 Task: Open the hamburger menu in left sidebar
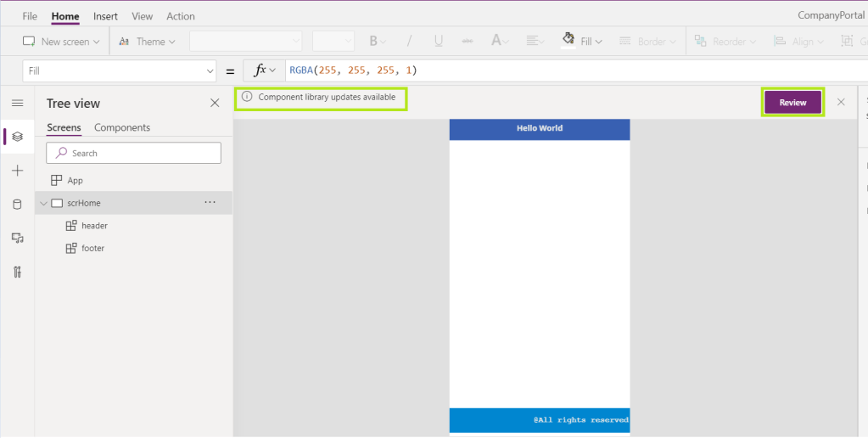[x=17, y=103]
